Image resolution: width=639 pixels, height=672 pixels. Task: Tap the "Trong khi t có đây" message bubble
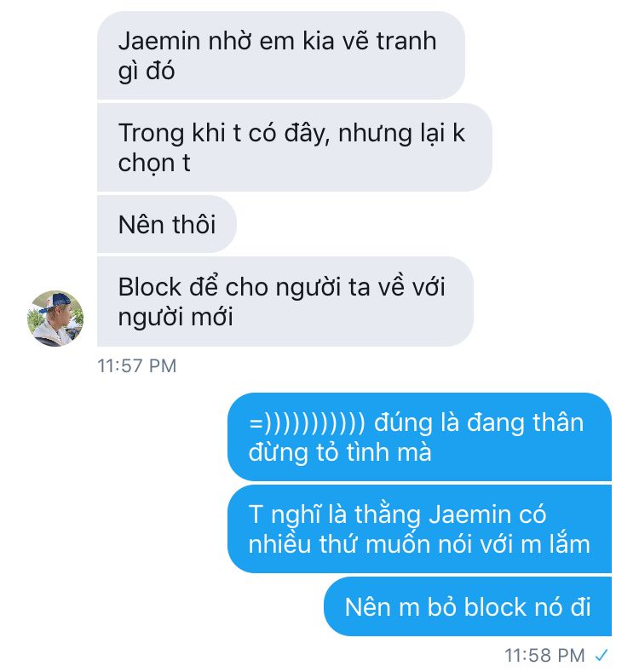(x=294, y=147)
